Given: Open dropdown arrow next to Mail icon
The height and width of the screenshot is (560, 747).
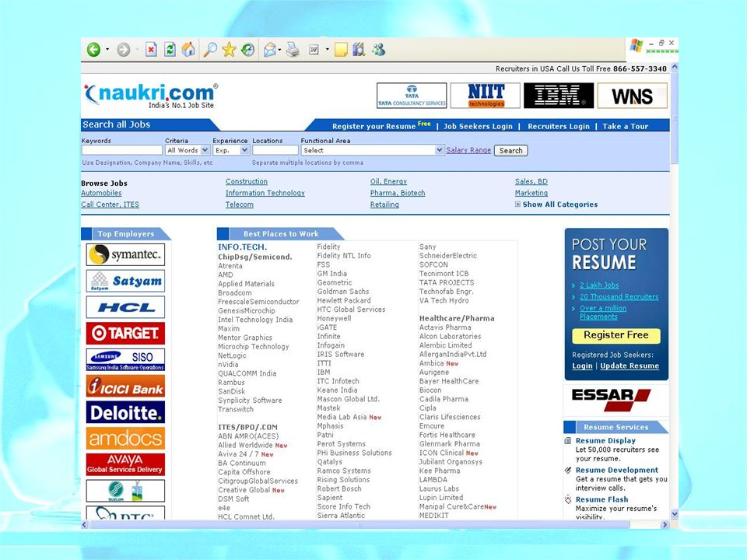Looking at the screenshot, I should 279,50.
